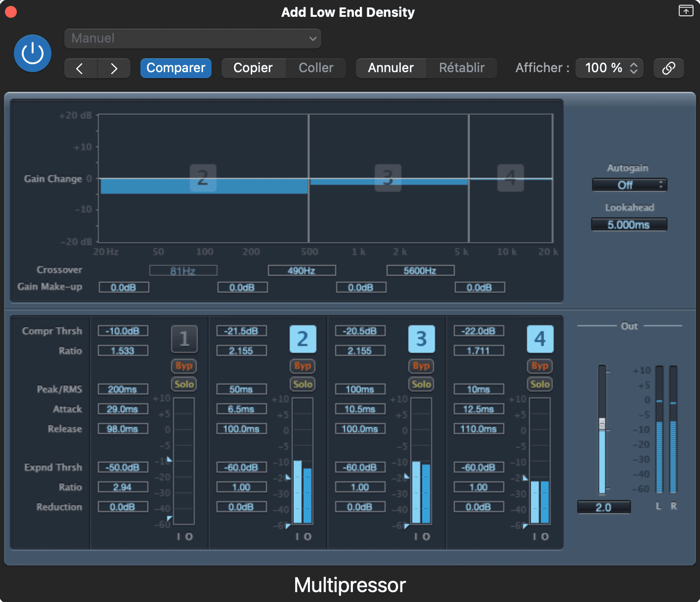Bypass band 1 with Byp button

click(184, 366)
